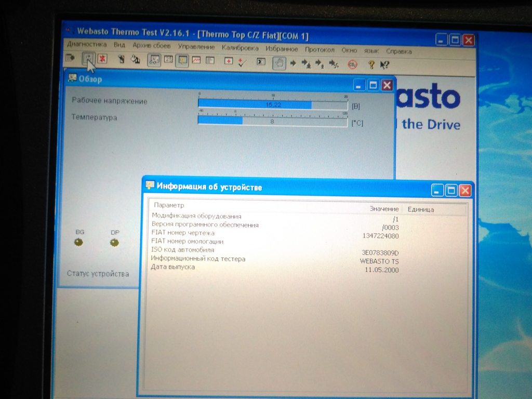532x399 pixels.
Task: Select the ISO код автомобиля row
Action: [x=275, y=251]
